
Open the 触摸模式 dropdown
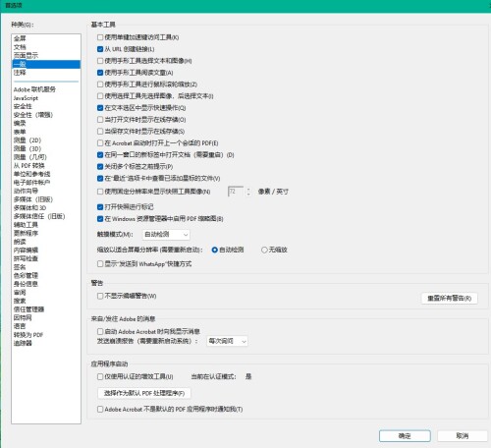pos(166,235)
